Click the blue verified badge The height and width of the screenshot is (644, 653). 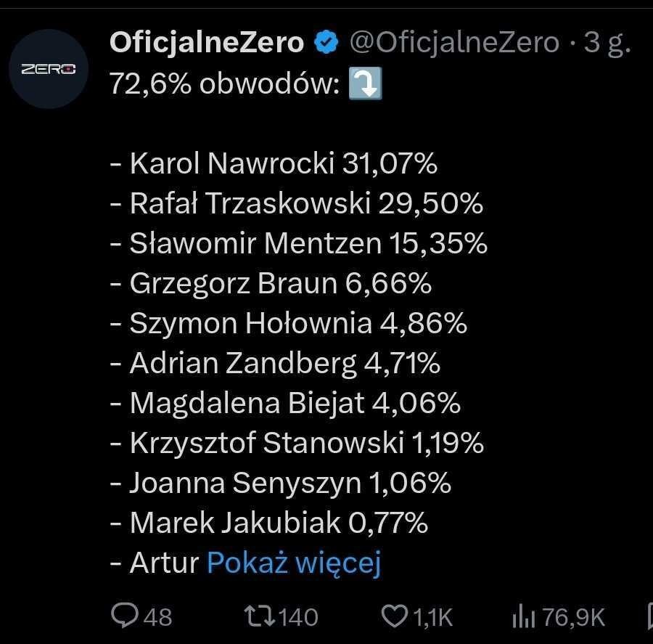tap(326, 44)
